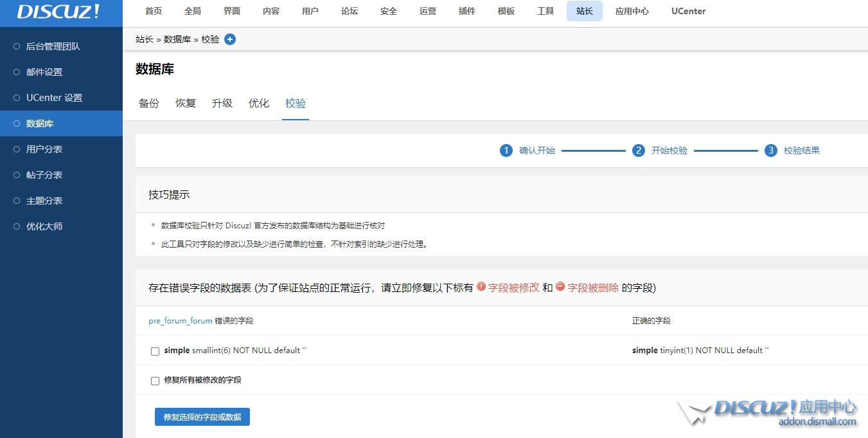Click the 数据库 page heading
The width and height of the screenshot is (868, 438).
[x=155, y=69]
